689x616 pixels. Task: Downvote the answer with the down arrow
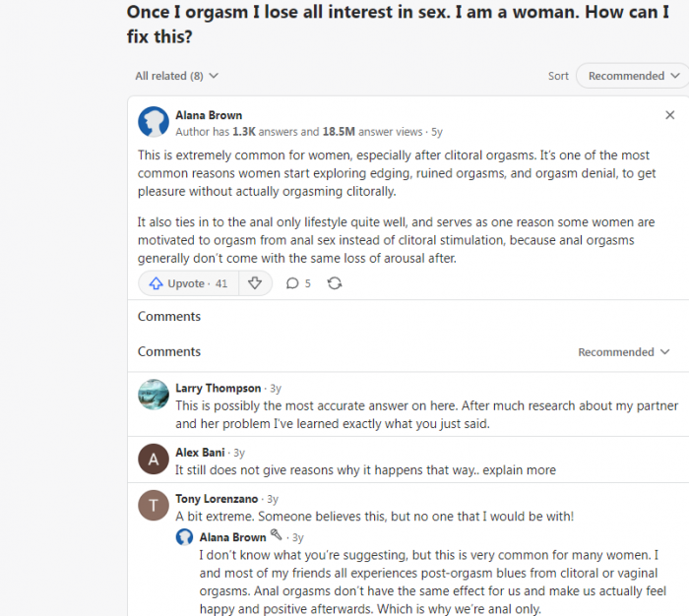255,283
